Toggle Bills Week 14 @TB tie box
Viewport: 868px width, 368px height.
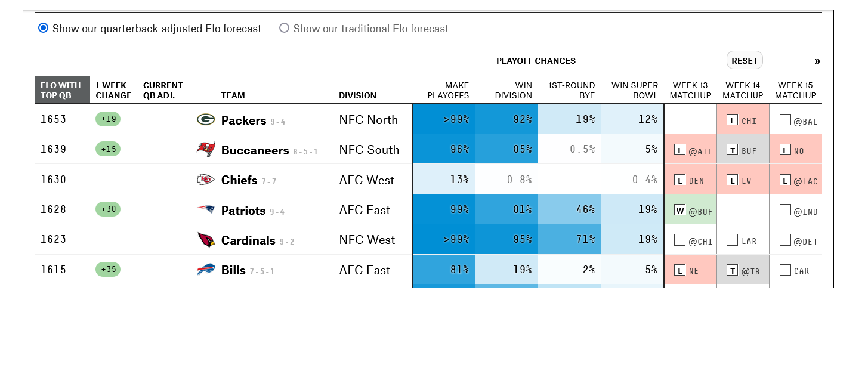pyautogui.click(x=732, y=270)
